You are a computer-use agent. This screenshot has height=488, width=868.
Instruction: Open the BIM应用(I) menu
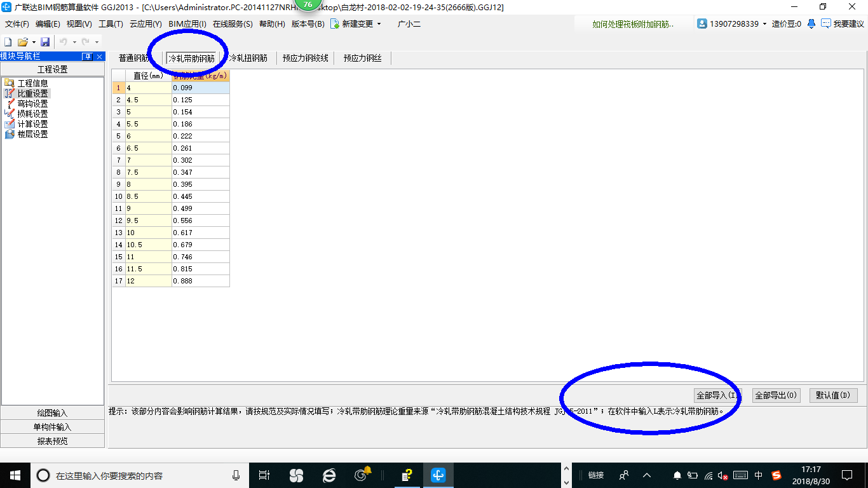tap(187, 24)
